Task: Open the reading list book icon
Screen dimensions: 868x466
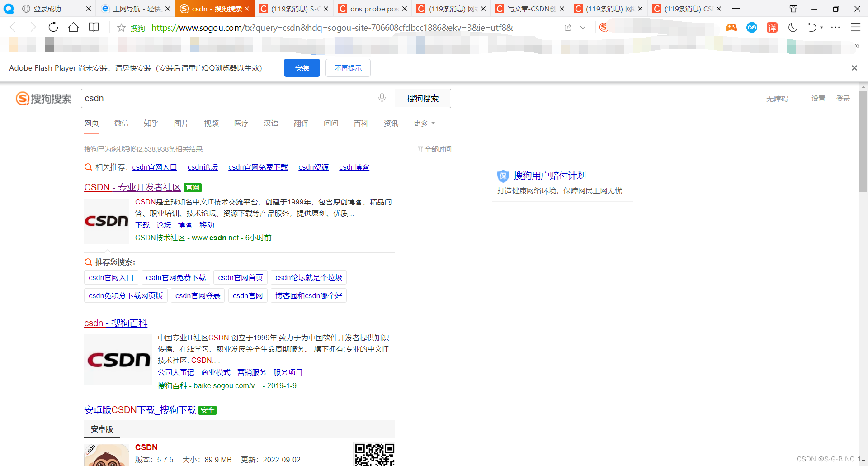Action: (94, 27)
